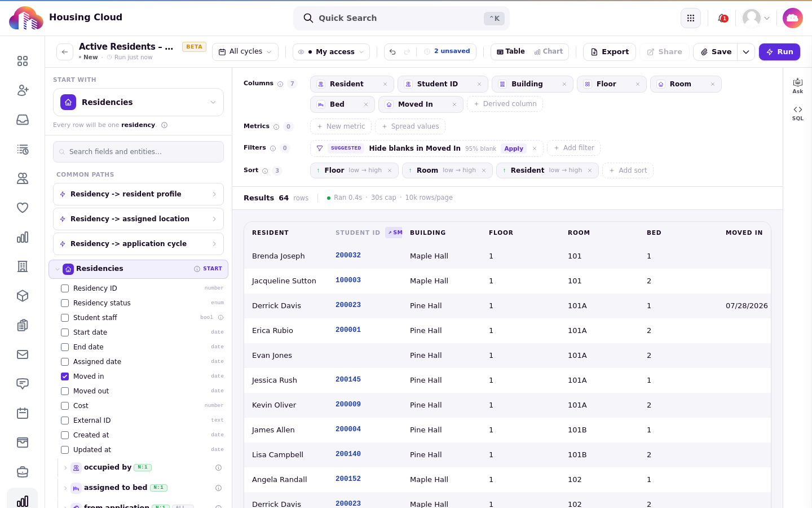Open the Ask assistant panel
Viewport: 812px width, 508px height.
pyautogui.click(x=797, y=86)
